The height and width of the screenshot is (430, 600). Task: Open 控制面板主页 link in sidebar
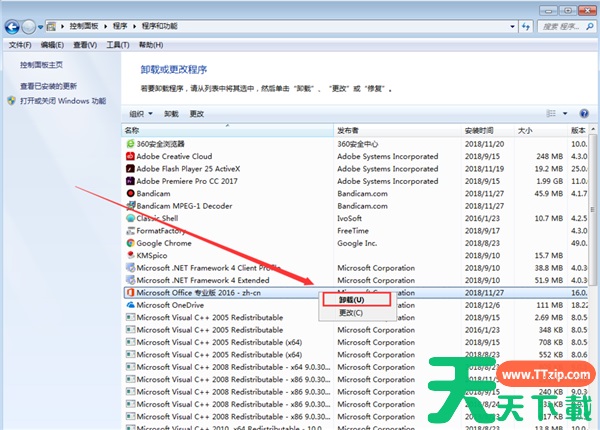[41, 65]
